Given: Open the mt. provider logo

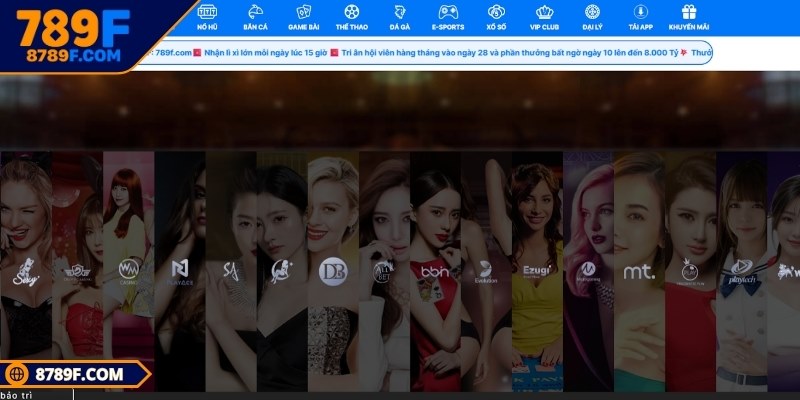Looking at the screenshot, I should coord(639,272).
